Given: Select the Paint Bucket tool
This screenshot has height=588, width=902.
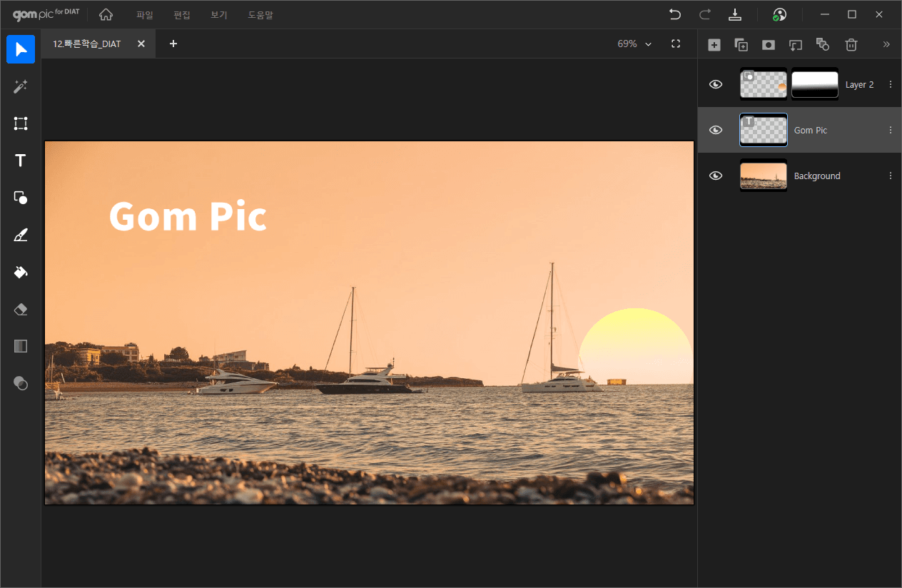Looking at the screenshot, I should click(x=21, y=272).
